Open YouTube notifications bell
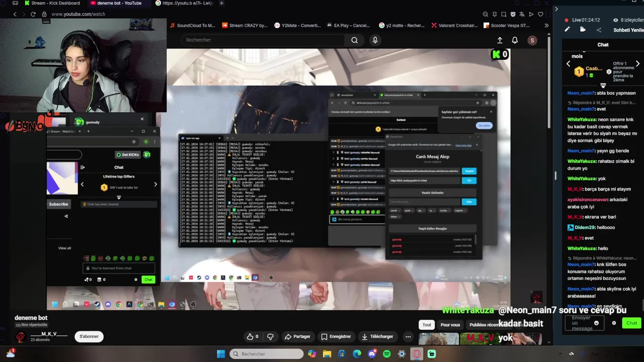Screen dimensions: 644x362 [x=515, y=40]
